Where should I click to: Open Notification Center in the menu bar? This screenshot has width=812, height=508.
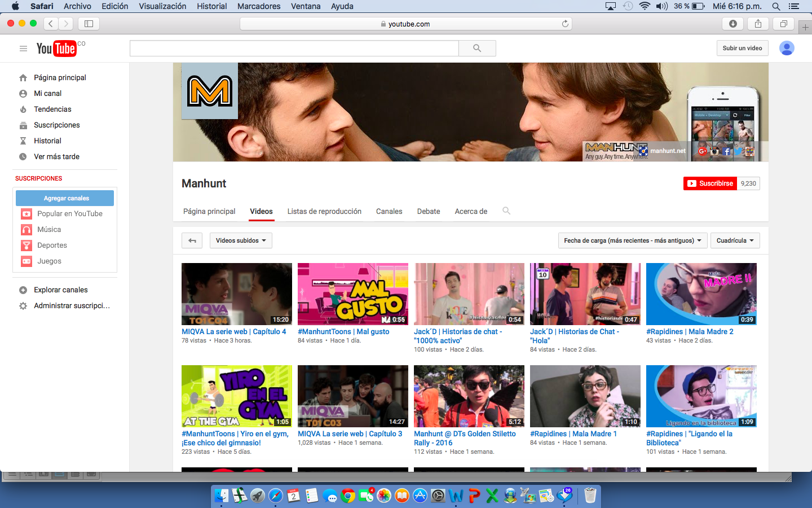(x=794, y=6)
